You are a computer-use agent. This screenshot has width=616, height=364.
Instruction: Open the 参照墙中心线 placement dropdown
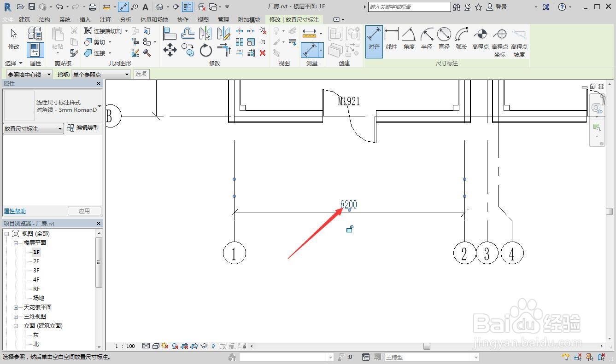click(29, 74)
